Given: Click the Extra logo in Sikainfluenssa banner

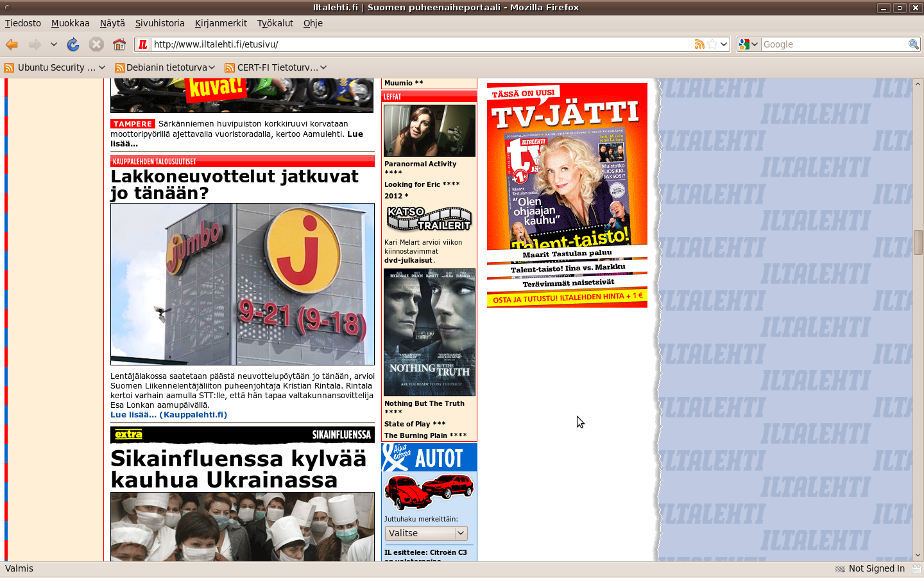Looking at the screenshot, I should pyautogui.click(x=129, y=435).
